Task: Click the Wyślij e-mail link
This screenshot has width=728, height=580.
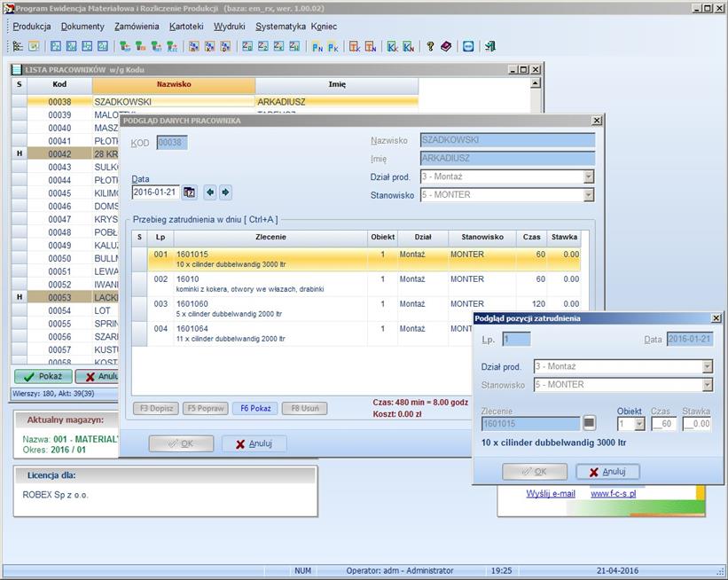Action: [551, 493]
